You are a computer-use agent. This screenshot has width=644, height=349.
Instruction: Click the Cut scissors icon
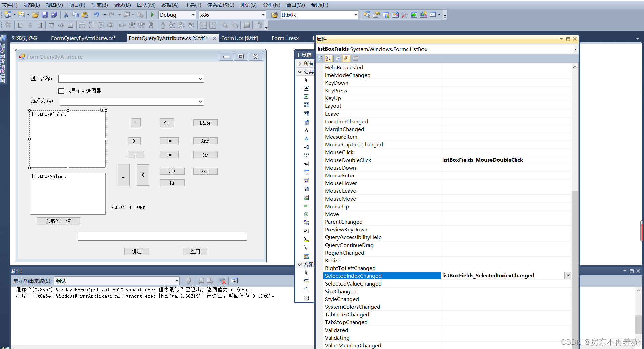pos(66,15)
